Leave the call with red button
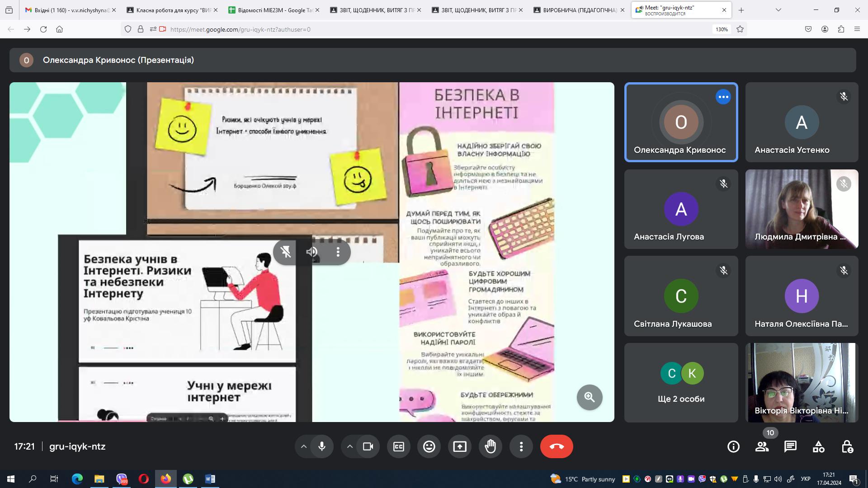 (x=557, y=446)
